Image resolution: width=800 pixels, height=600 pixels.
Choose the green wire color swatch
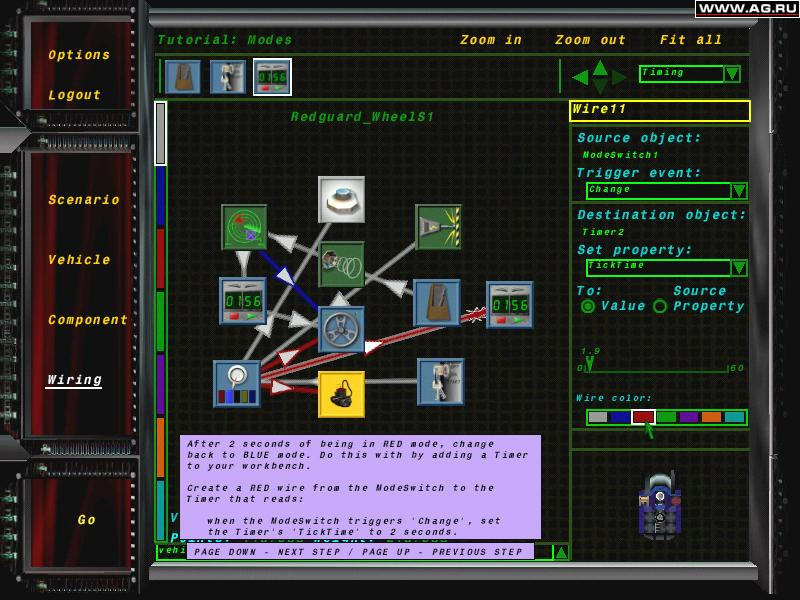pyautogui.click(x=666, y=417)
